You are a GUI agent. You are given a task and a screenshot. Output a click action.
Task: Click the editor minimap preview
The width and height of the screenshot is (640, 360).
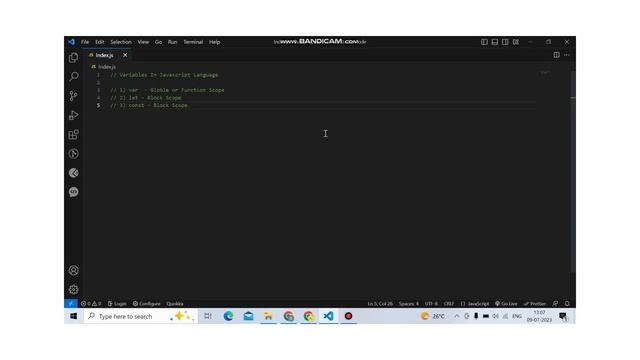(x=545, y=73)
